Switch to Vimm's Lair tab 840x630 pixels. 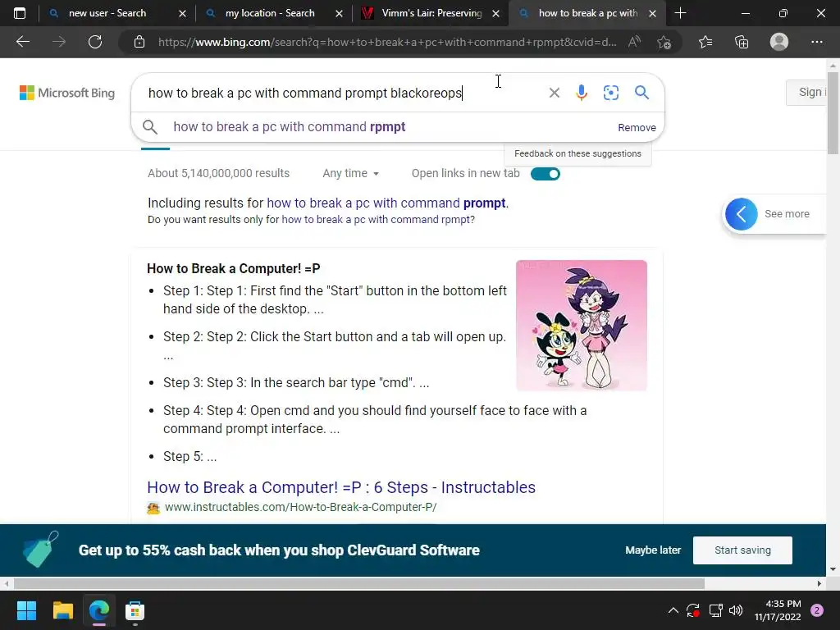point(431,13)
